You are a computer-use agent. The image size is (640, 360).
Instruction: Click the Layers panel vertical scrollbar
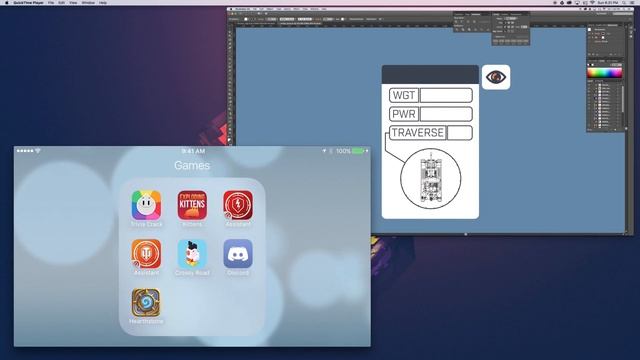[623, 98]
